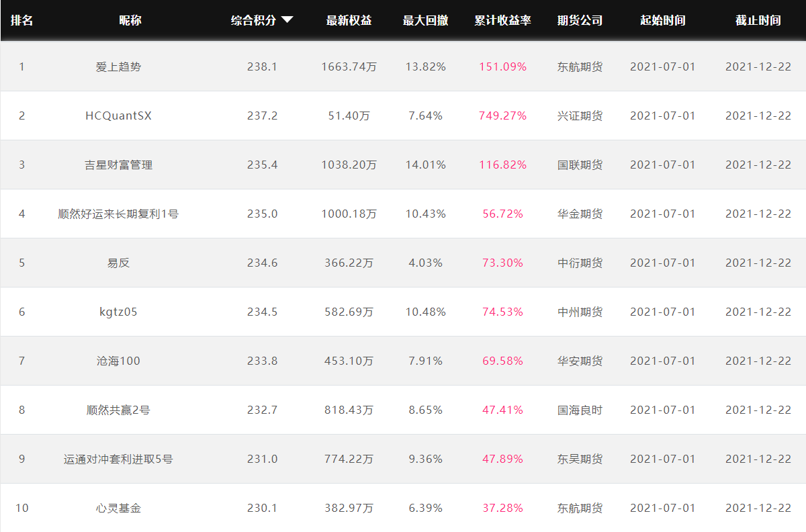The height and width of the screenshot is (532, 806).
Task: Select the 237.2 score value
Action: click(262, 116)
